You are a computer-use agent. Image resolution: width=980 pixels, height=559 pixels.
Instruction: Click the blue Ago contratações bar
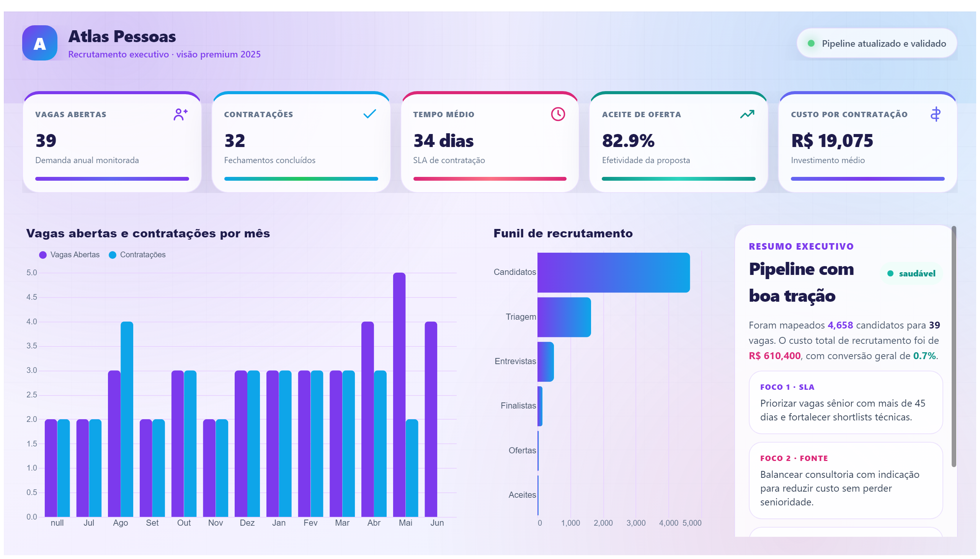[127, 419]
